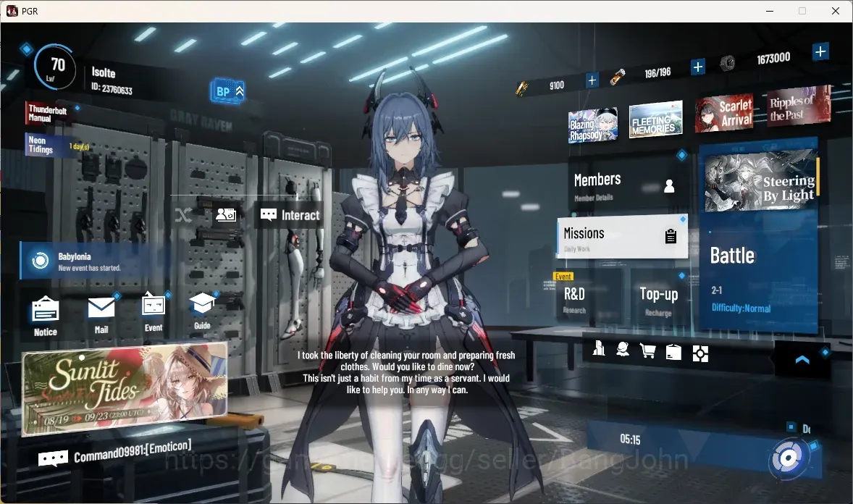Open the Missions Daily Work menu

[622, 237]
